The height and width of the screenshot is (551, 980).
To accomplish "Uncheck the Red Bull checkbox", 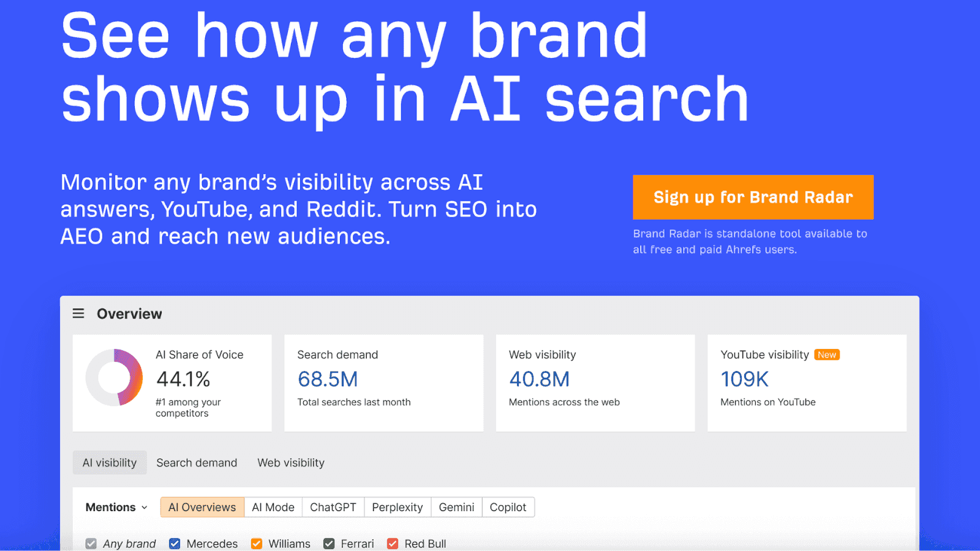I will tap(393, 544).
